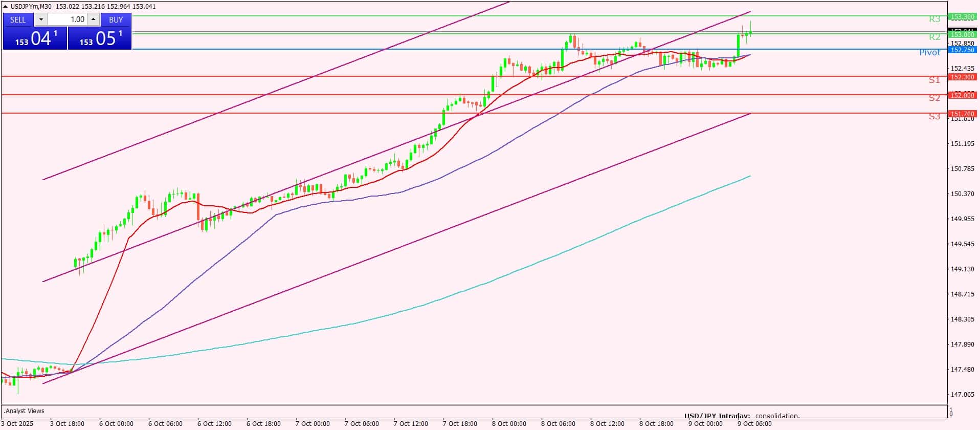Screen dimensions: 980x430
Task: Click the SELL button
Action: 18,19
